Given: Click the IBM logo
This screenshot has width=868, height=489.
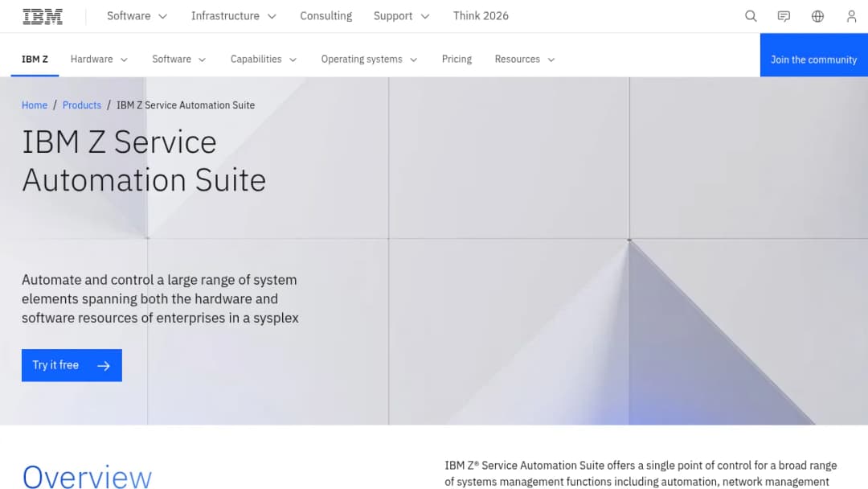Looking at the screenshot, I should pos(43,16).
